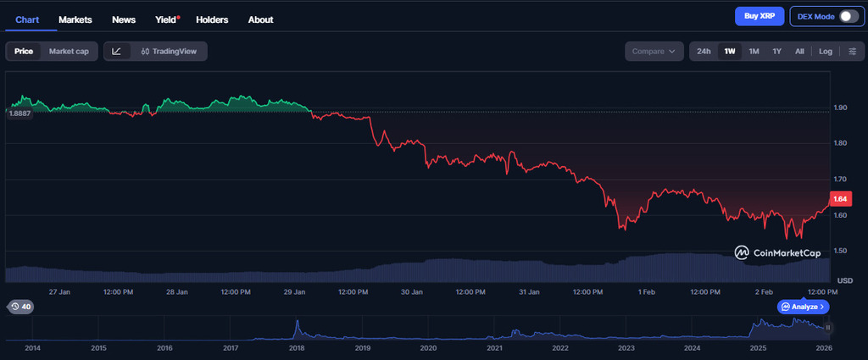Expand the Compare dropdown
The image size is (868, 360).
654,52
